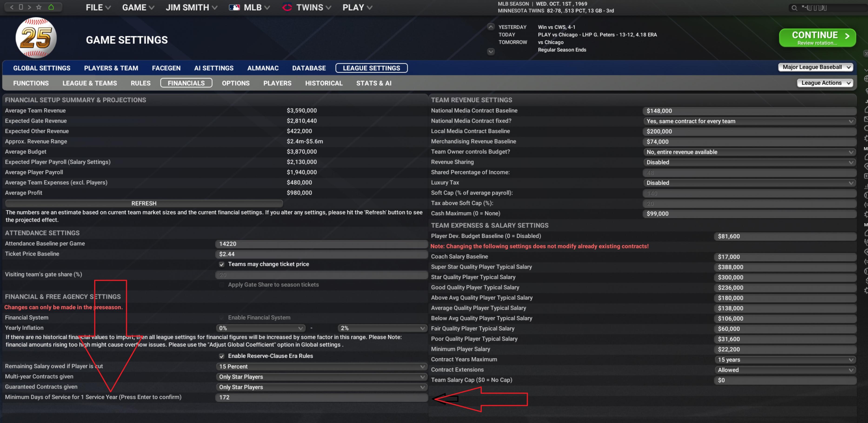Click the forward navigation arrow
Viewport: 868px width, 423px height.
(x=29, y=7)
